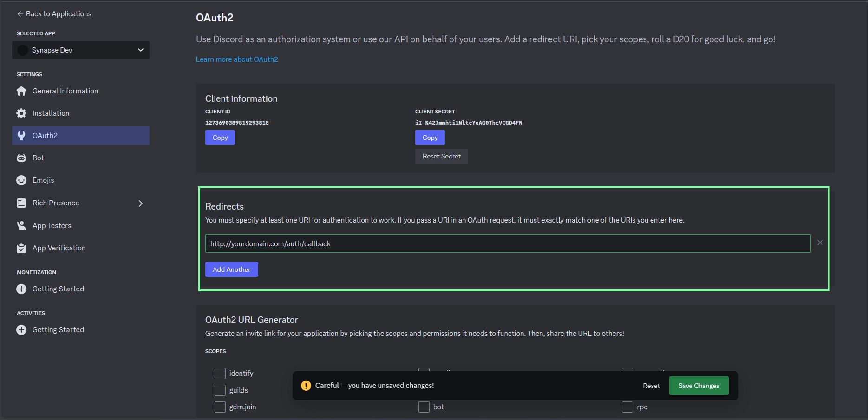Click the OAuth2 URL Generator heading
Screen dimensions: 868x420
[x=252, y=320]
